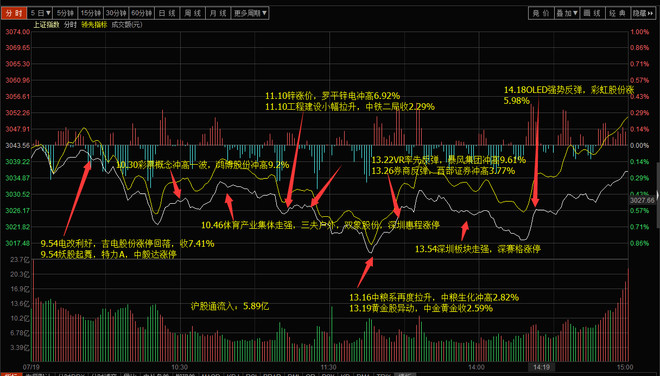This screenshot has width=660, height=376.
Task: Collapse side panel with 隐藏 arrows
Action: (643, 13)
